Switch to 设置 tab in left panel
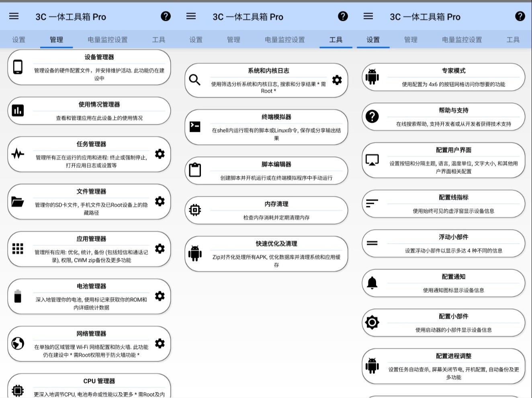 coord(18,39)
